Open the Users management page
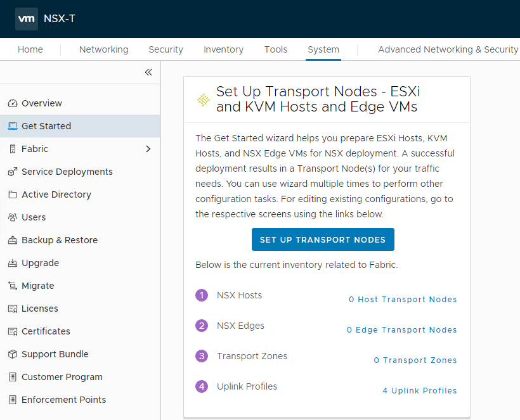This screenshot has height=420, width=520. [34, 217]
